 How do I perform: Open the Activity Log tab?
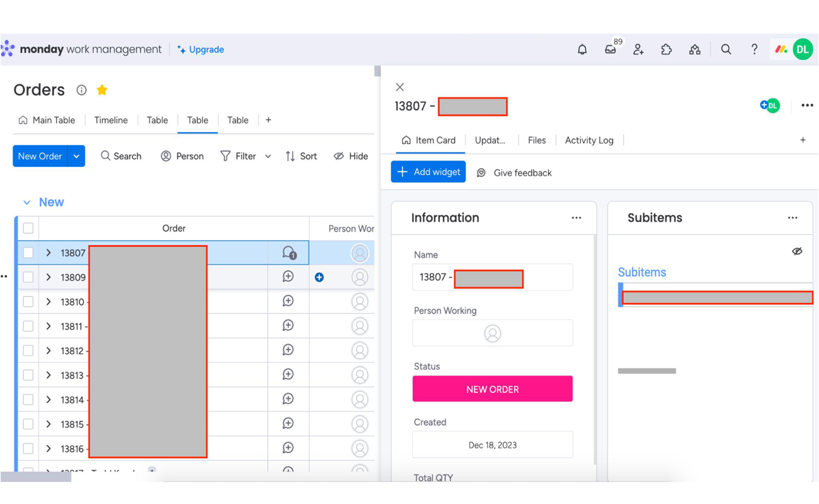point(589,140)
